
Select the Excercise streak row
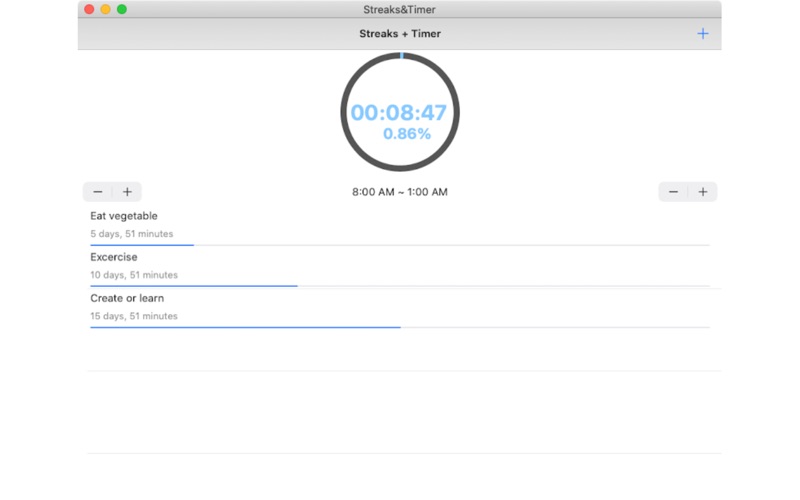(399, 268)
